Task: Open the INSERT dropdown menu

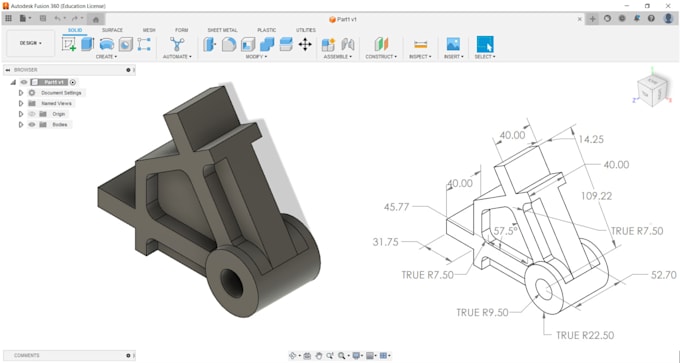Action: pyautogui.click(x=454, y=57)
